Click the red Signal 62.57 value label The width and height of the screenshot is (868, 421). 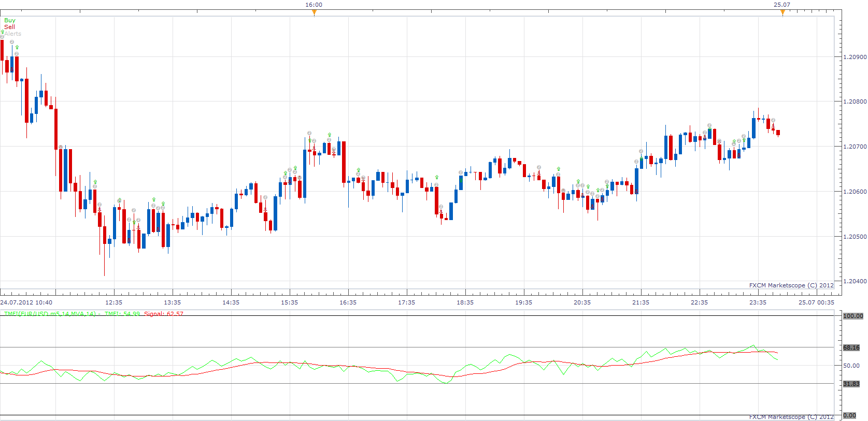[x=164, y=313]
